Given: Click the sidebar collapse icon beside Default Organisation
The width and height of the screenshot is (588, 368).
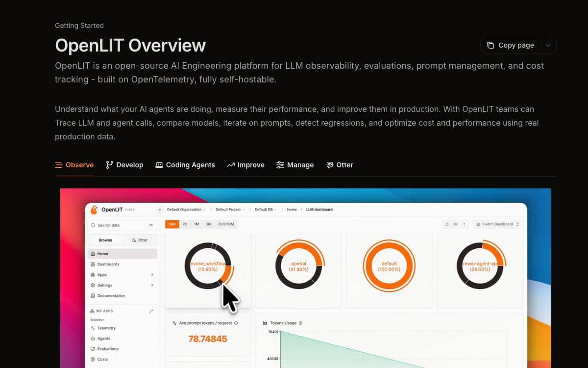Looking at the screenshot, I should click(159, 210).
